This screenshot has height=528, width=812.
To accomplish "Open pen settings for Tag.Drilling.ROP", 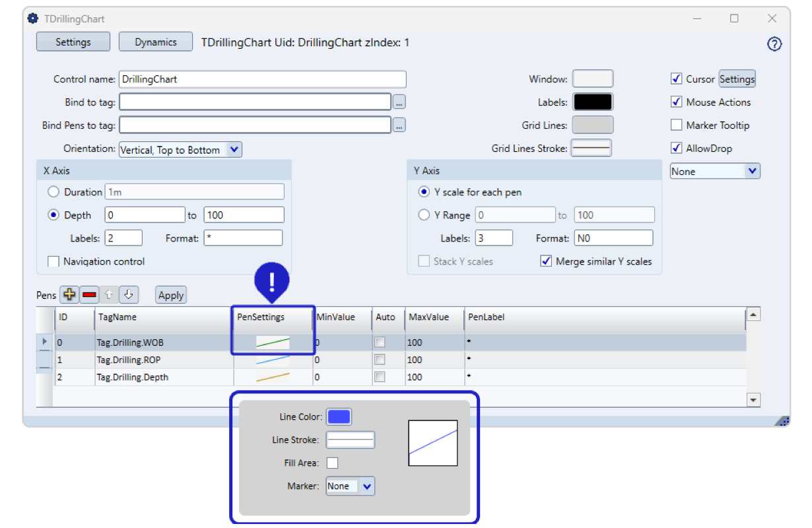I will click(x=273, y=360).
